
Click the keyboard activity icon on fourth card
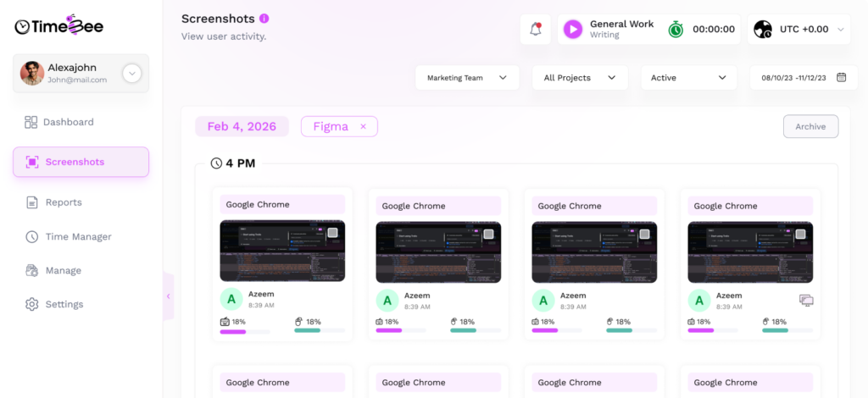point(692,322)
